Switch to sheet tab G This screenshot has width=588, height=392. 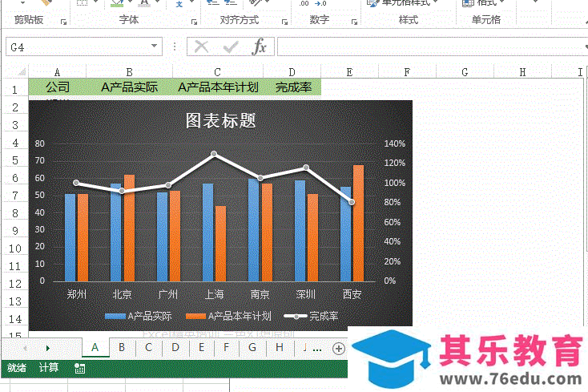252,347
